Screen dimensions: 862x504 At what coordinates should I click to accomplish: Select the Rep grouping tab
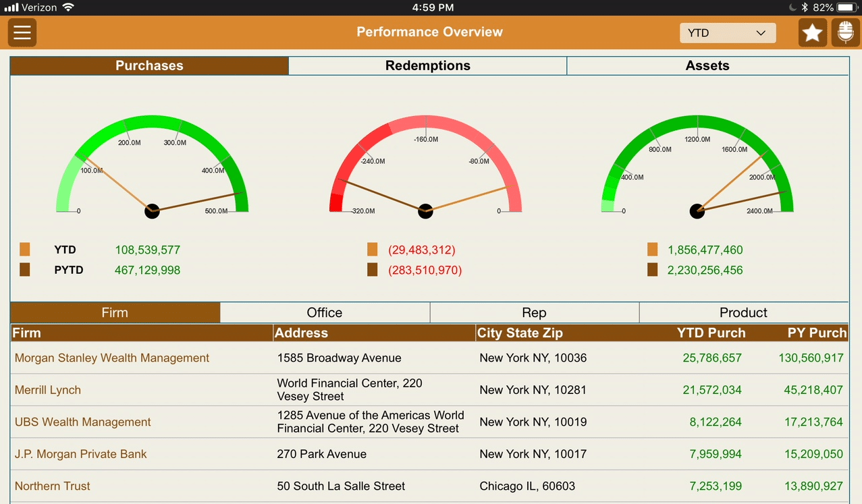pyautogui.click(x=534, y=312)
